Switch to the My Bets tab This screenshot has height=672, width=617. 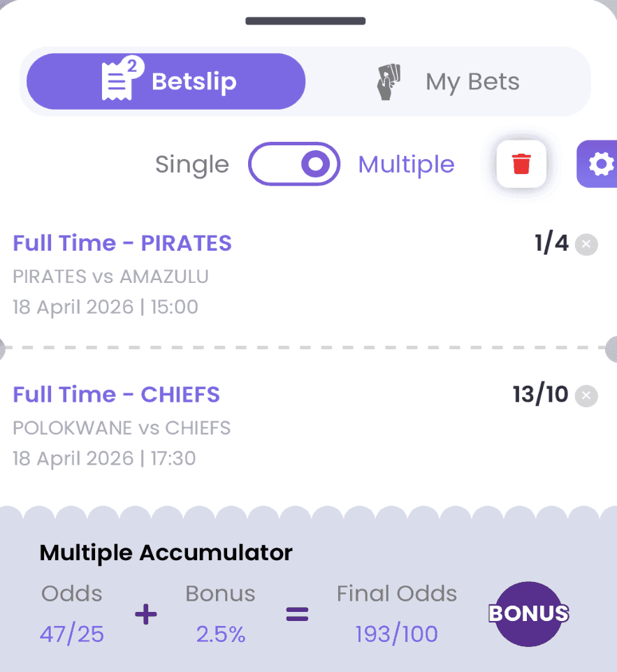[472, 81]
